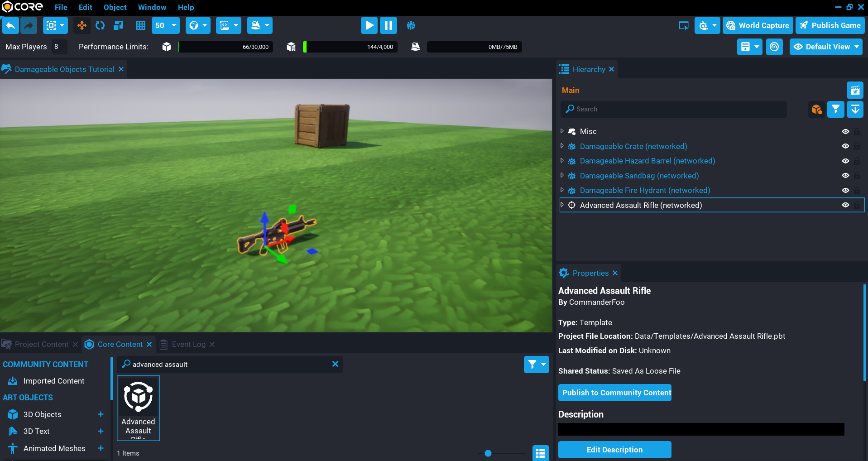The image size is (868, 461).
Task: Click the multiplayer preview mode icon
Action: [x=411, y=25]
